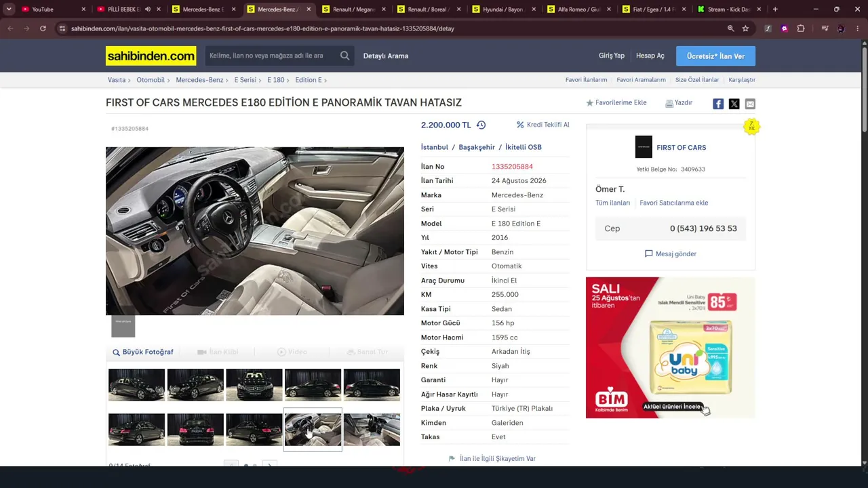Open the Hesap Aç link

pyautogui.click(x=650, y=56)
